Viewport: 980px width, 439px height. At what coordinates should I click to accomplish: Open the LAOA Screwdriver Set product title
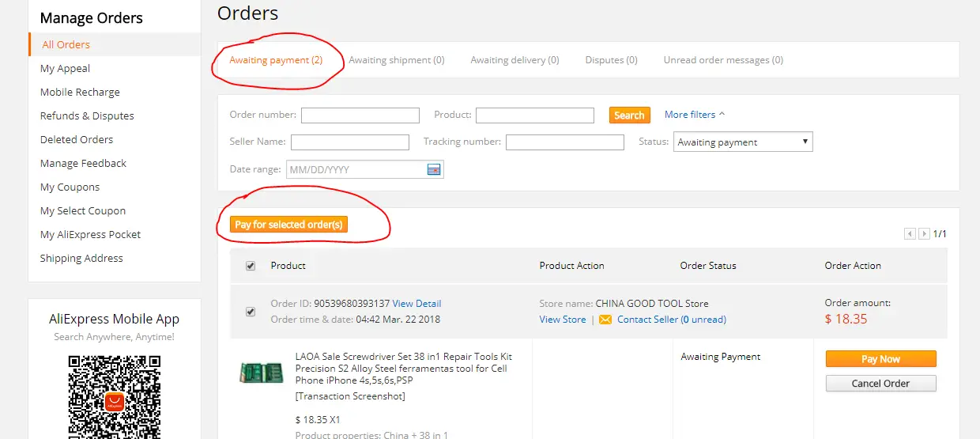pyautogui.click(x=404, y=369)
